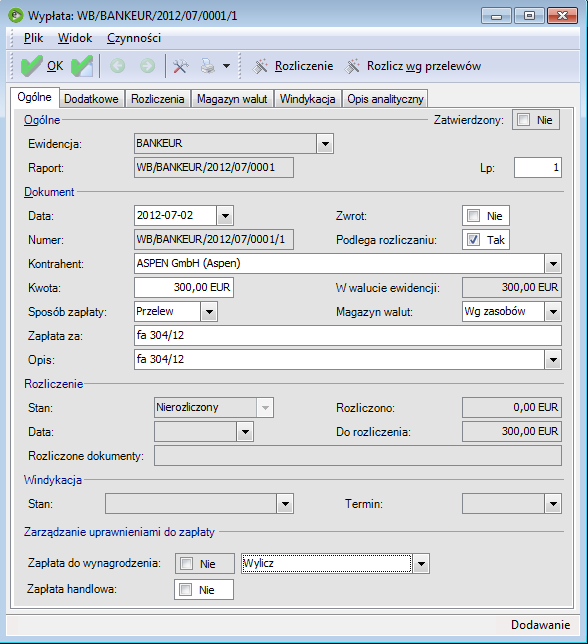Expand the Ewidencja BANKEUR dropdown
Screen dimensions: 588x644
point(325,144)
